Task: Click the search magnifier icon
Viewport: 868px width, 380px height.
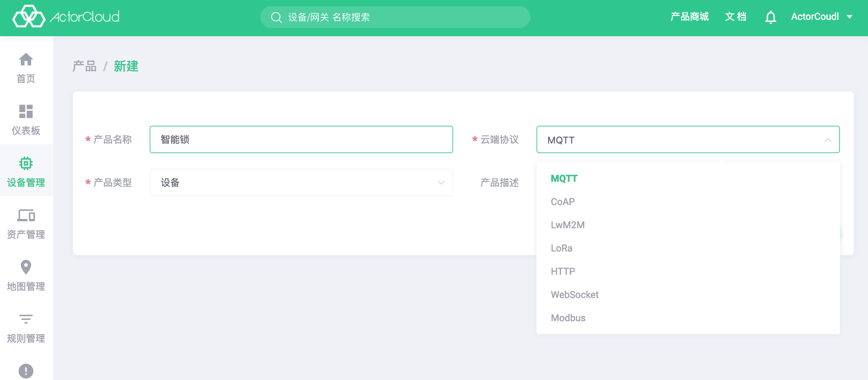Action: 276,17
